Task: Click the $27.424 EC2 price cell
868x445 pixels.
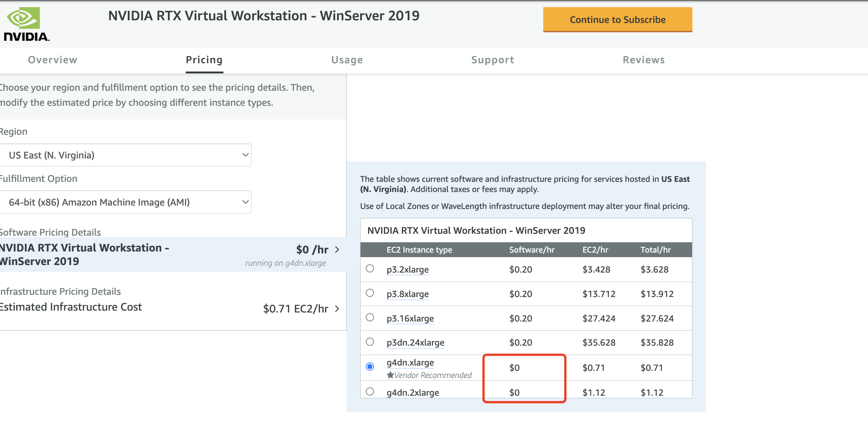Action: click(x=599, y=319)
